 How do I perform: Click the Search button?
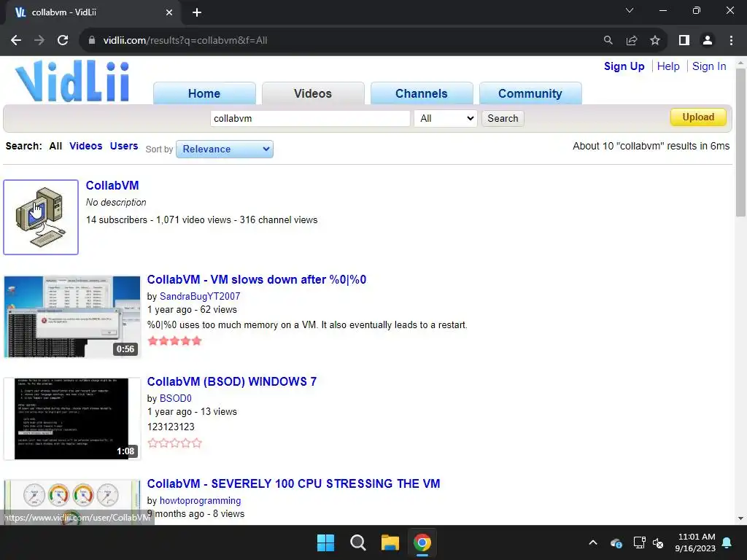click(x=503, y=119)
